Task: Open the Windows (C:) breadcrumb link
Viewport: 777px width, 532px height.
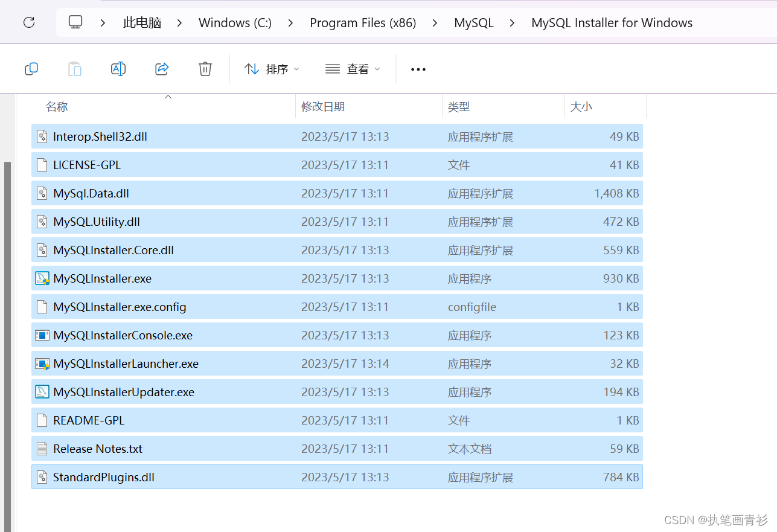Action: click(x=235, y=22)
